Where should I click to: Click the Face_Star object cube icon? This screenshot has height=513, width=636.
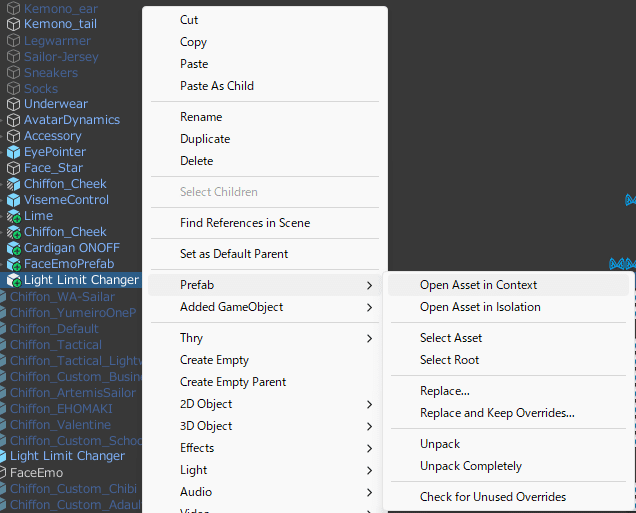[14, 168]
